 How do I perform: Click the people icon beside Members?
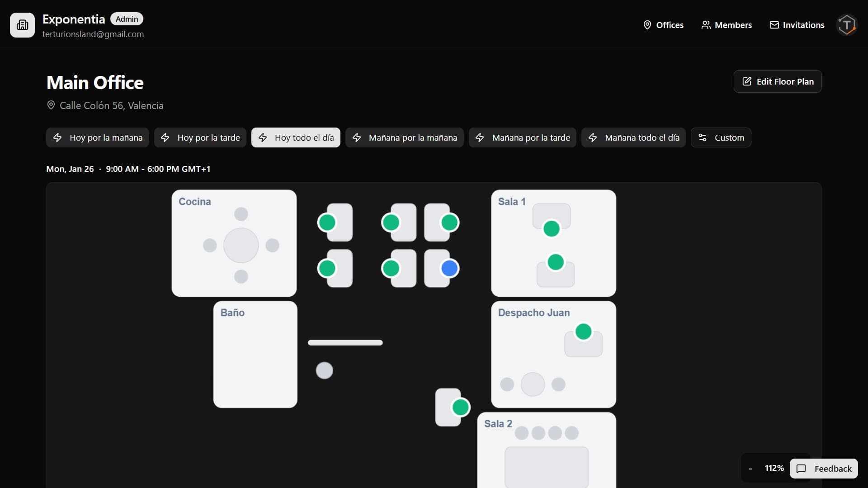pos(707,25)
